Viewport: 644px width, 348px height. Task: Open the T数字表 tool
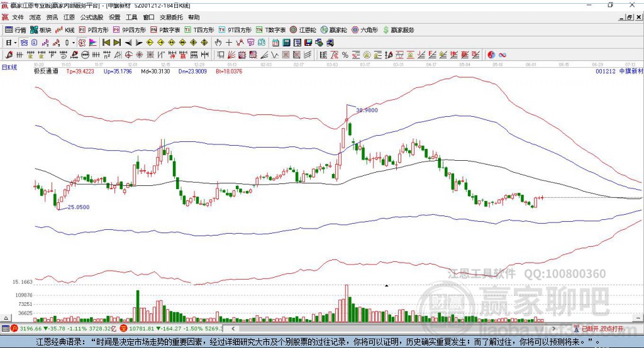[270, 30]
